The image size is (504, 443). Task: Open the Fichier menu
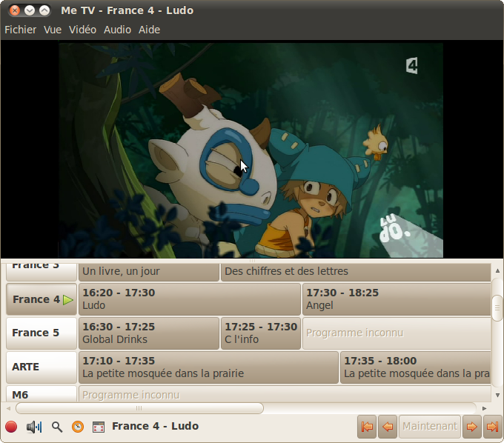coord(21,30)
